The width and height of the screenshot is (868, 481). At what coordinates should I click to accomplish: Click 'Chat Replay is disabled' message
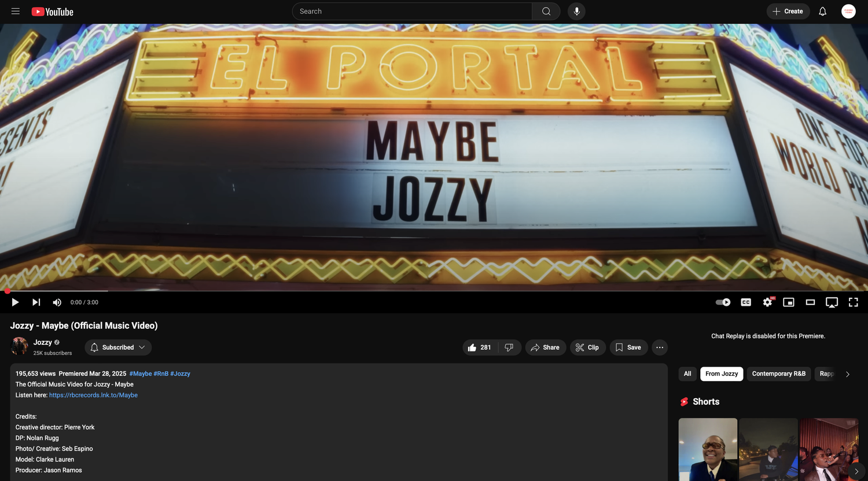click(x=768, y=336)
